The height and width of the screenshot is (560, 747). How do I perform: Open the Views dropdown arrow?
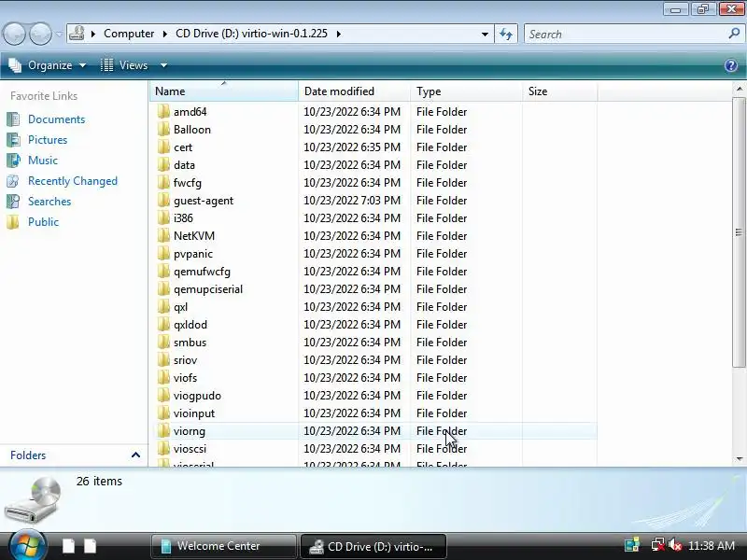[164, 65]
